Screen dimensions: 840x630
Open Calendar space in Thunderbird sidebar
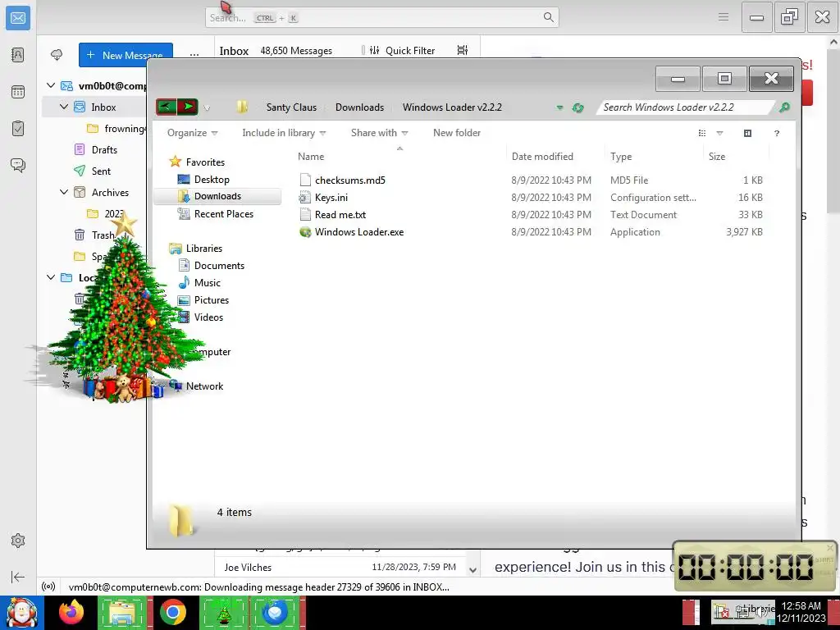pos(18,92)
